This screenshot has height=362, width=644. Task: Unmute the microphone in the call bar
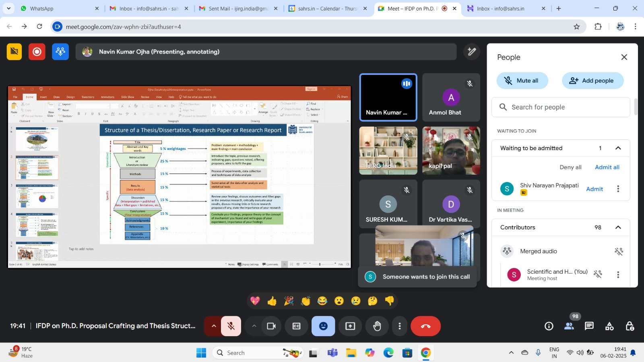pyautogui.click(x=231, y=326)
